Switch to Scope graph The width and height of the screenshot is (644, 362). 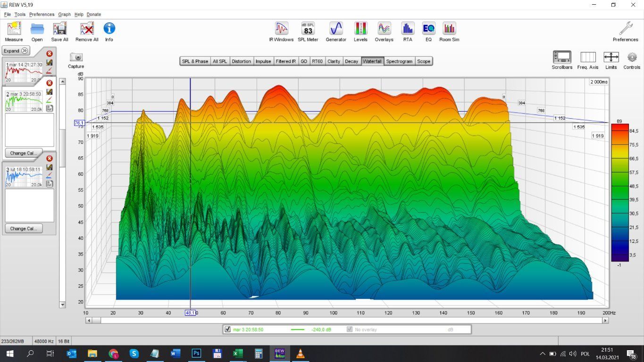pyautogui.click(x=424, y=61)
